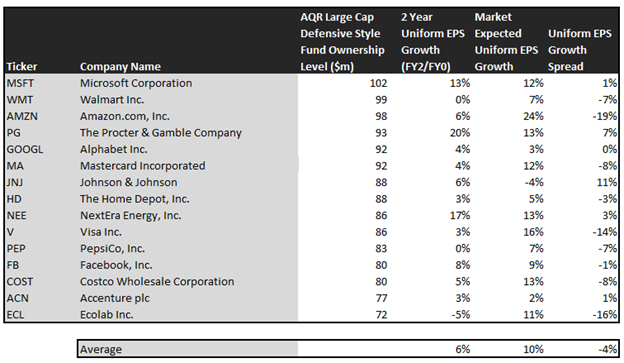This screenshot has height=363, width=624.
Task: Select the Ticker column header
Action: [x=22, y=66]
